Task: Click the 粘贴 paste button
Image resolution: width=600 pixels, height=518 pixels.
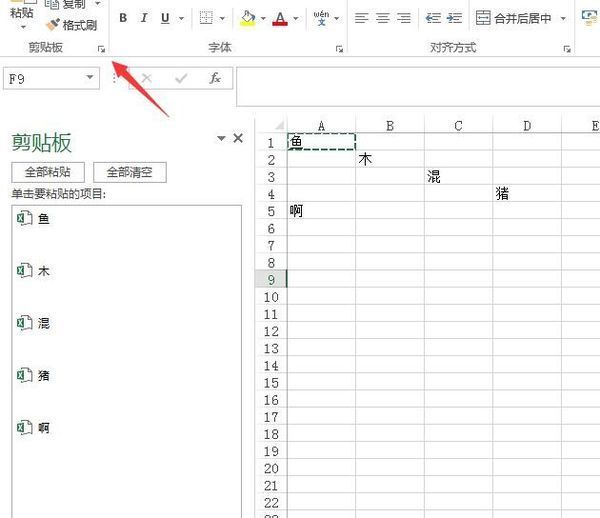Action: point(21,13)
